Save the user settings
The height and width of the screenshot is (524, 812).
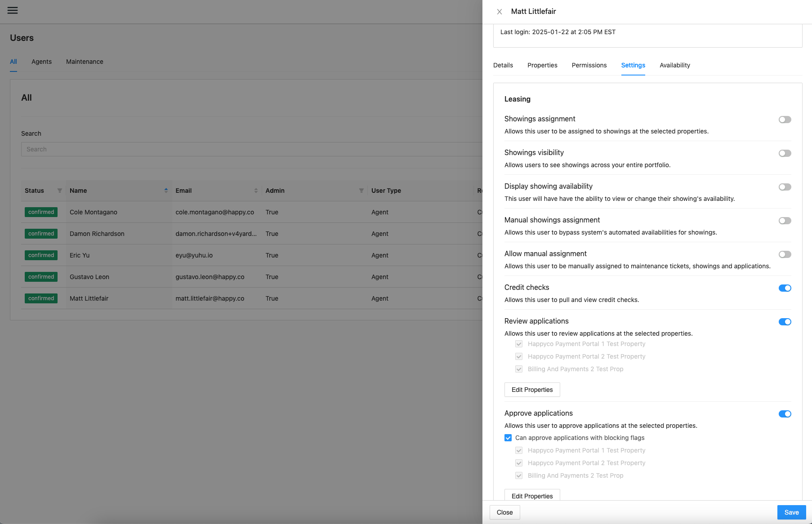point(792,512)
